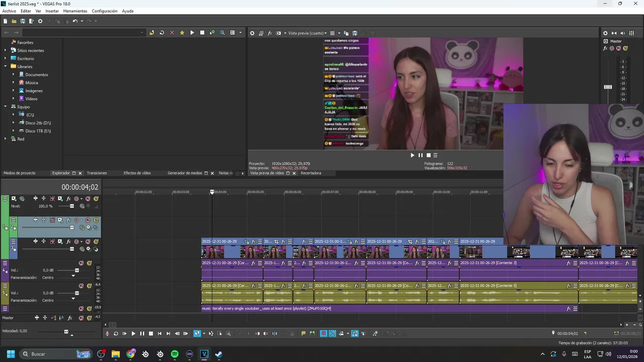This screenshot has width=644, height=362.
Task: Enable snapping magnet icon
Action: point(324,333)
